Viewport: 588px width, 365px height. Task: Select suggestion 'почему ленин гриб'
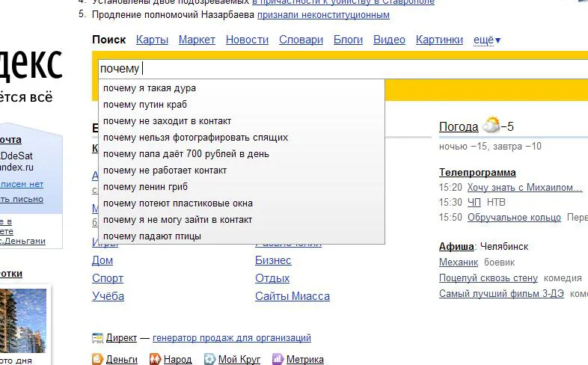[x=242, y=187]
